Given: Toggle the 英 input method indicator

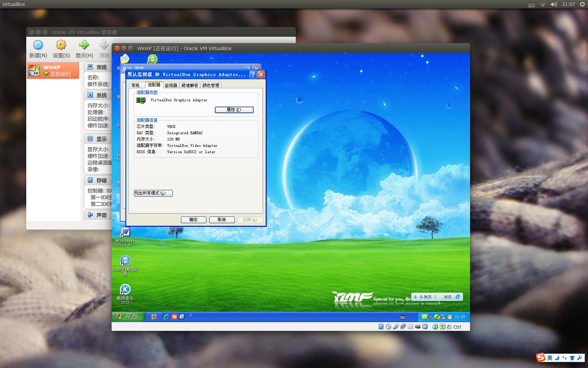Looking at the screenshot, I should click(x=551, y=358).
